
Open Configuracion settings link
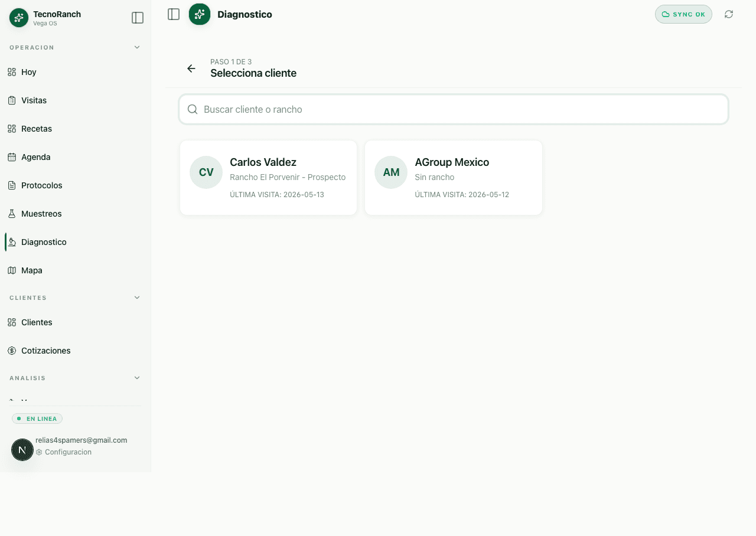pyautogui.click(x=64, y=452)
